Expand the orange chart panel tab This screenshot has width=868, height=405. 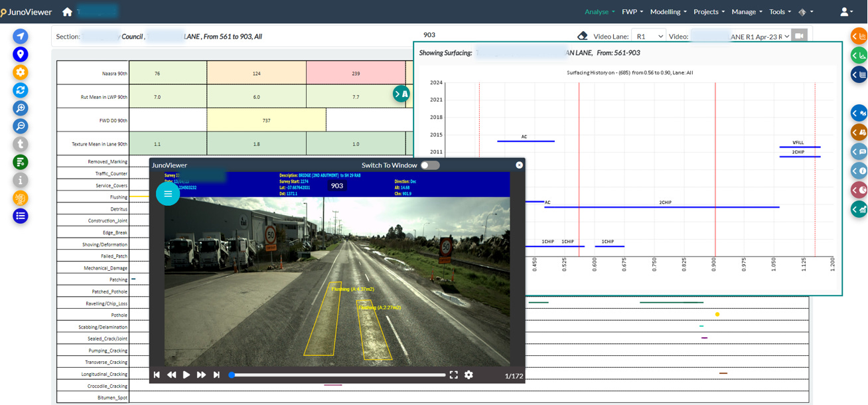[859, 37]
